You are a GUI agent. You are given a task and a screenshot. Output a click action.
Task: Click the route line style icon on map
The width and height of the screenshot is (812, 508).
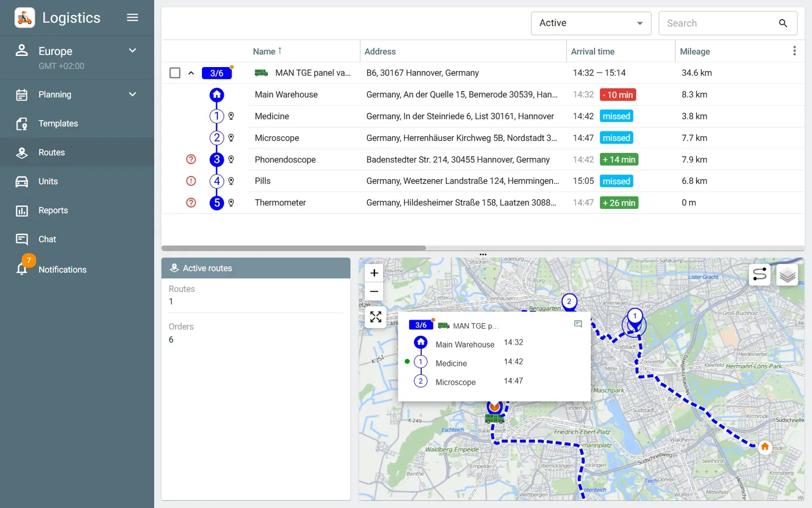pyautogui.click(x=760, y=275)
